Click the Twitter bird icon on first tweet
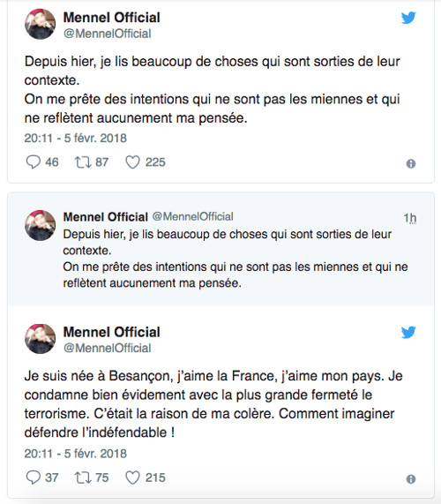Viewport: 441px width, 504px height. 408,18
